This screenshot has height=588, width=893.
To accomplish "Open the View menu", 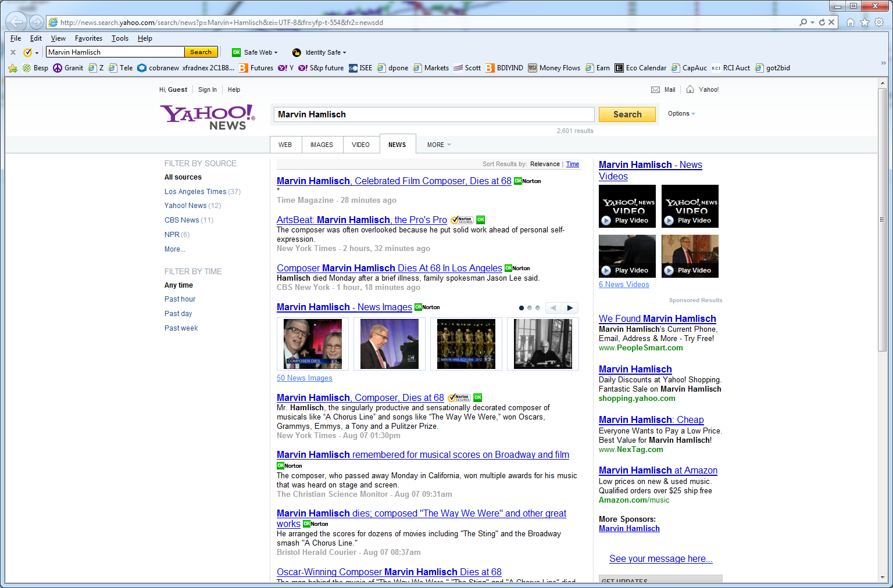I will coord(58,38).
